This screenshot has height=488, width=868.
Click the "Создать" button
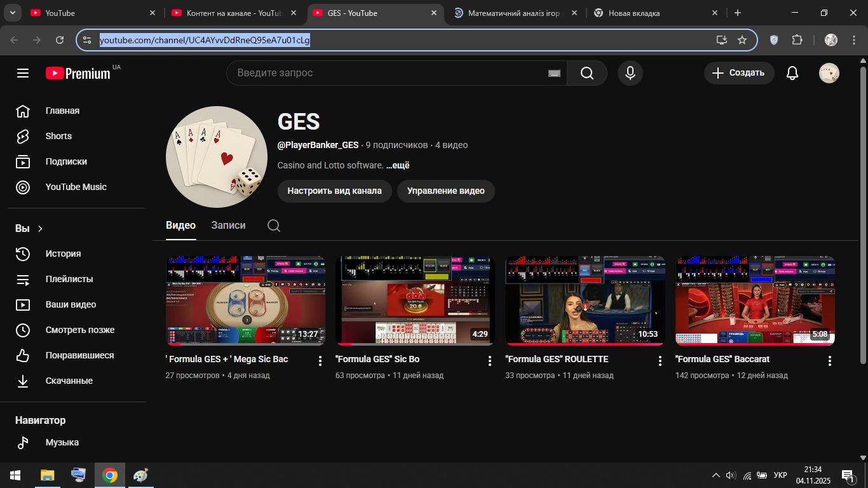coord(738,73)
